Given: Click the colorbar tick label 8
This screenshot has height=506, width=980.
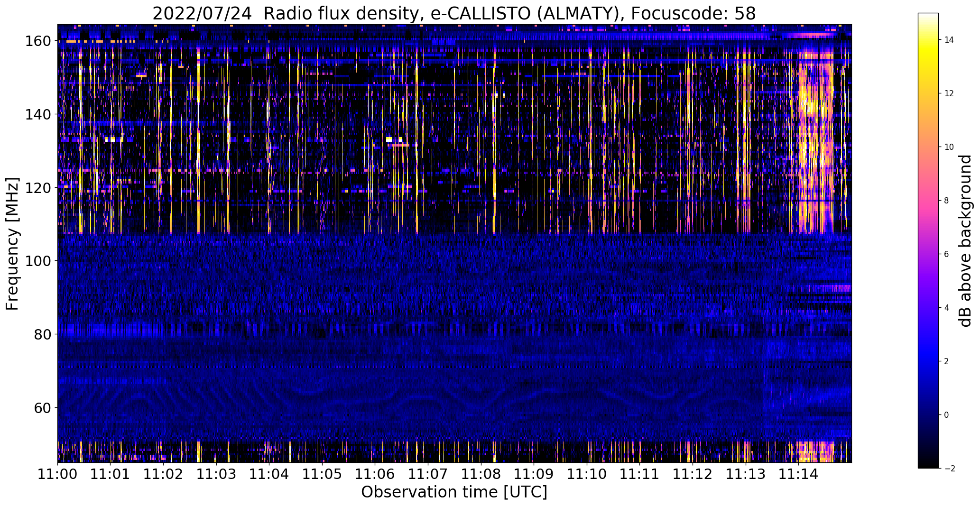Looking at the screenshot, I should point(947,201).
